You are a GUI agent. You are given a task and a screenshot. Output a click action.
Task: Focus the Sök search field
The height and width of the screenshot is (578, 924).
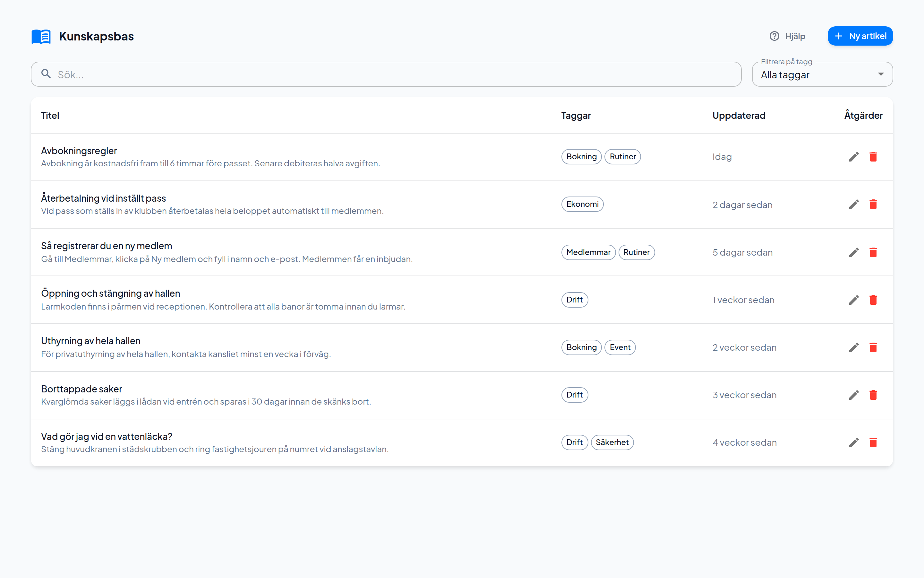pos(386,74)
